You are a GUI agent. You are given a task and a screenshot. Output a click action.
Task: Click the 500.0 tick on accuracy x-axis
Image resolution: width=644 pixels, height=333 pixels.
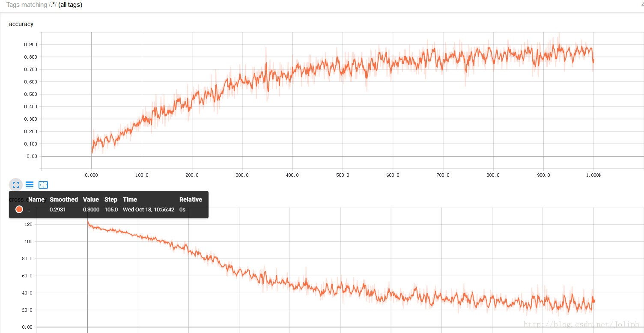[343, 175]
